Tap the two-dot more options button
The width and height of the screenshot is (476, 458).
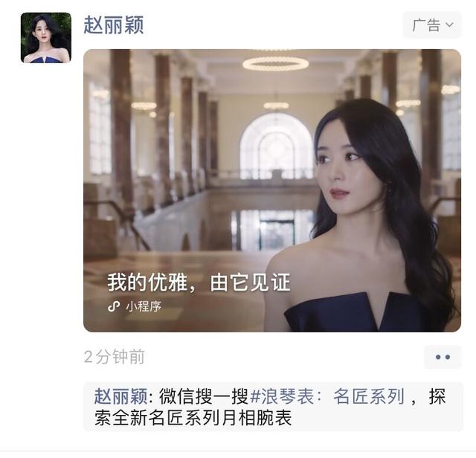(443, 357)
